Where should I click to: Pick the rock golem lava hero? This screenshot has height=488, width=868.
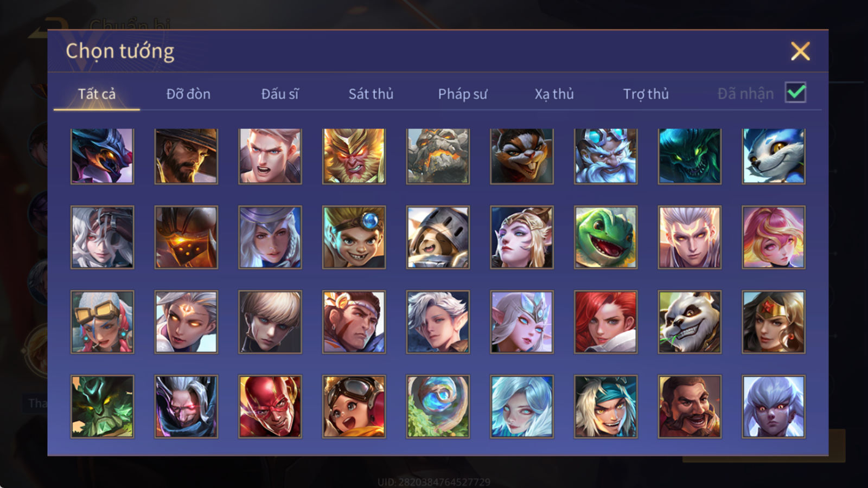point(438,156)
